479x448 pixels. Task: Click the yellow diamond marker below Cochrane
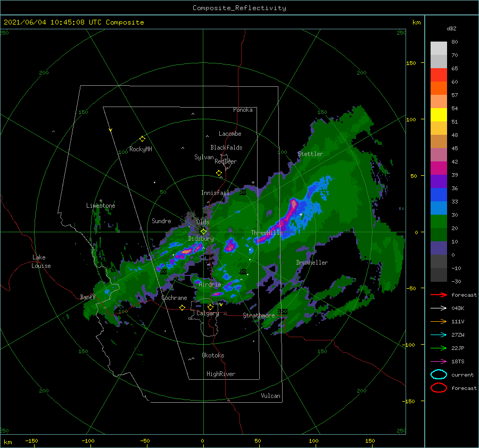point(182,308)
